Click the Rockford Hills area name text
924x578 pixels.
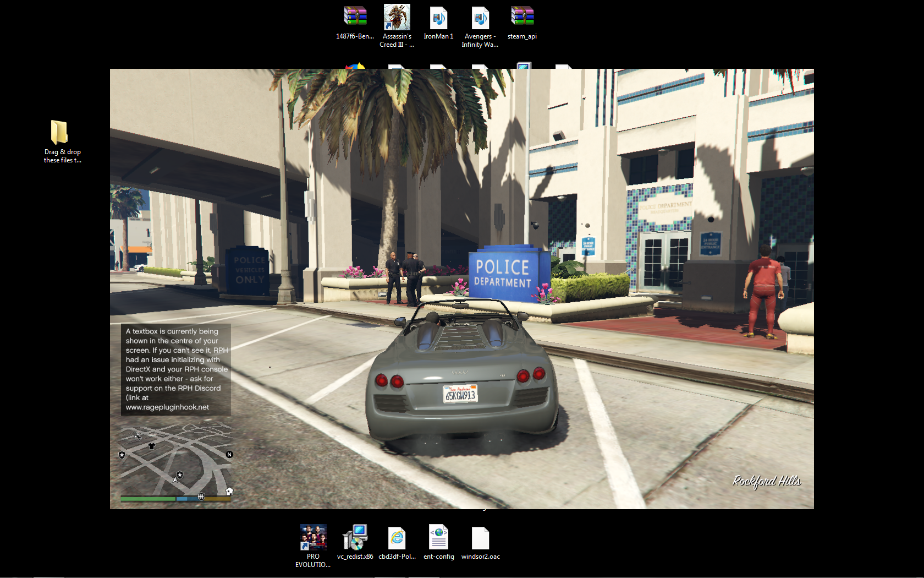(x=767, y=481)
